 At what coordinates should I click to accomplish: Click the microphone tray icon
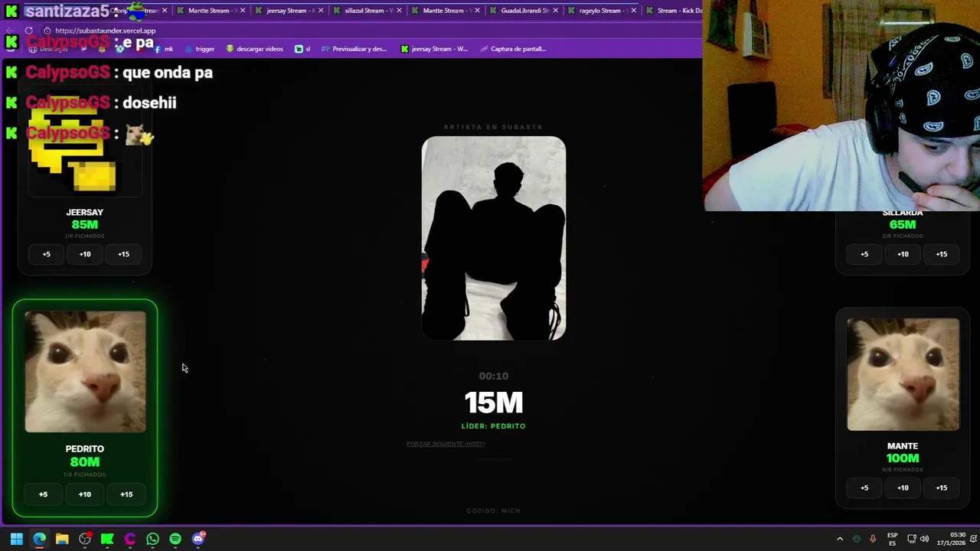873,539
